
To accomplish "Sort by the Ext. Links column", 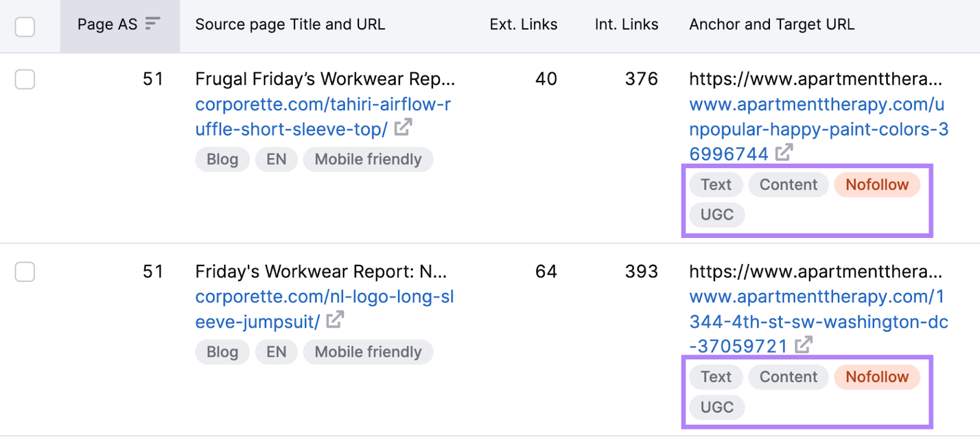I will (522, 24).
